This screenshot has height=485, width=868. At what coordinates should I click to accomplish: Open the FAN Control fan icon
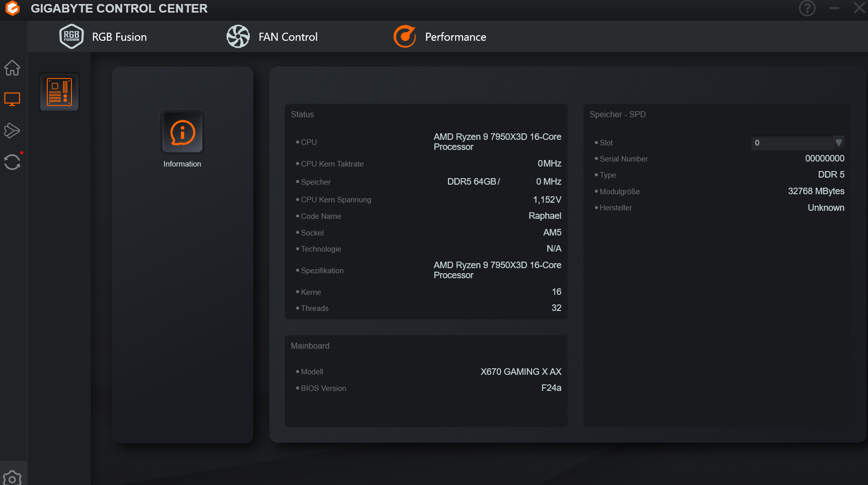pyautogui.click(x=238, y=36)
